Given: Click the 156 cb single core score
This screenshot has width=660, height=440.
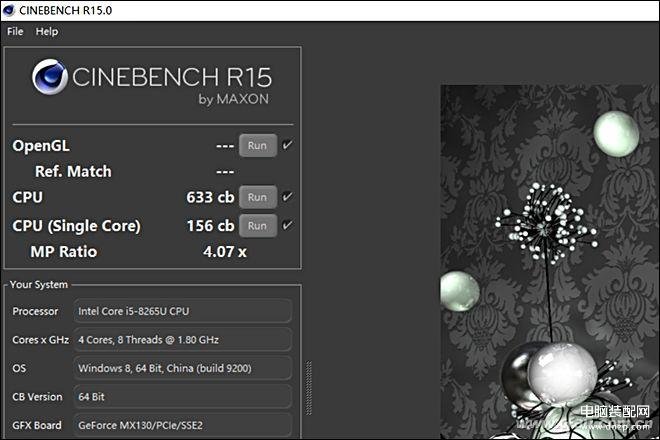Looking at the screenshot, I should point(210,226).
